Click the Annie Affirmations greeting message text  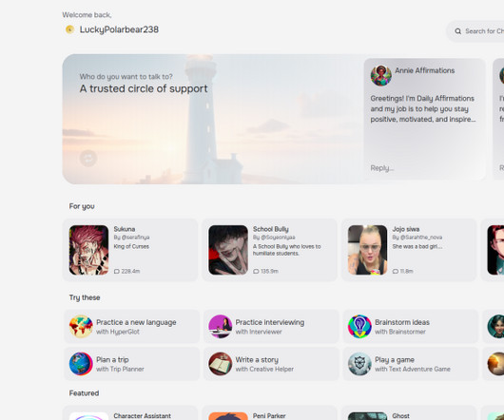(423, 109)
